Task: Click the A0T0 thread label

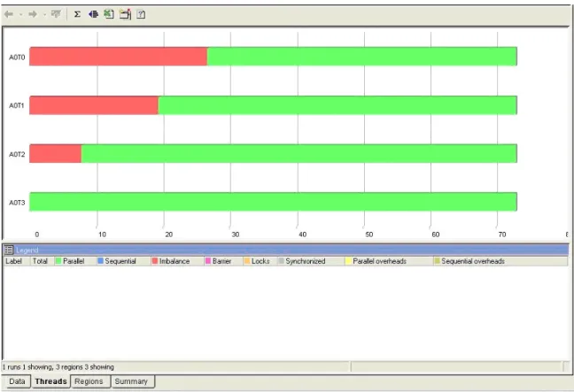Action: tap(17, 57)
